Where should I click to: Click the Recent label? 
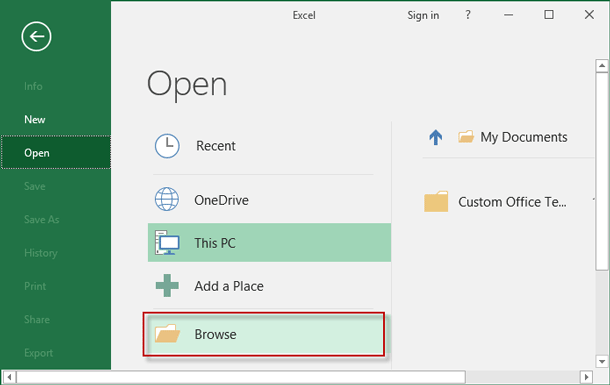pos(216,146)
